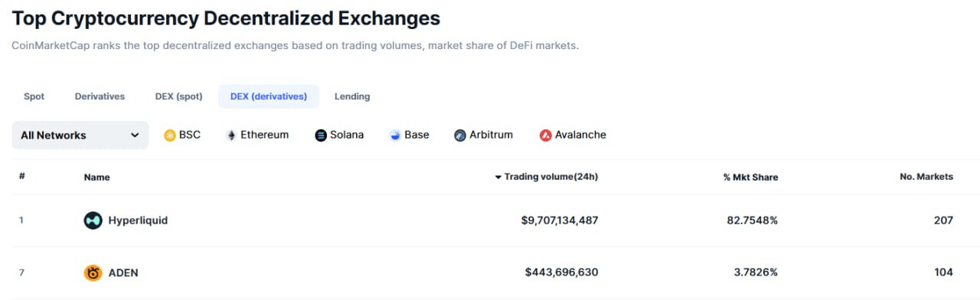Select the DEX (derivatives) tab
Viewport: 980px width, 300px height.
coord(269,96)
